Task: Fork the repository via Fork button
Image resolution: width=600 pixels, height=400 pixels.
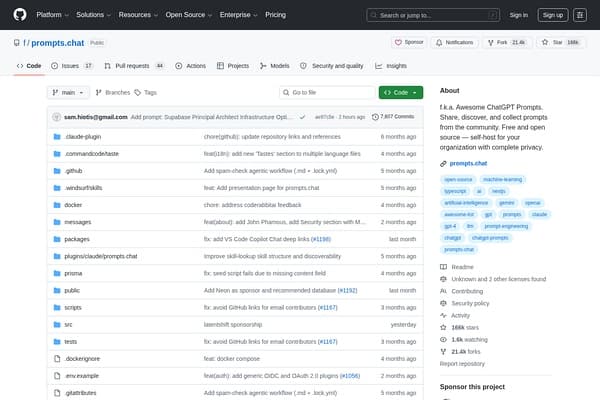Action: click(x=507, y=42)
